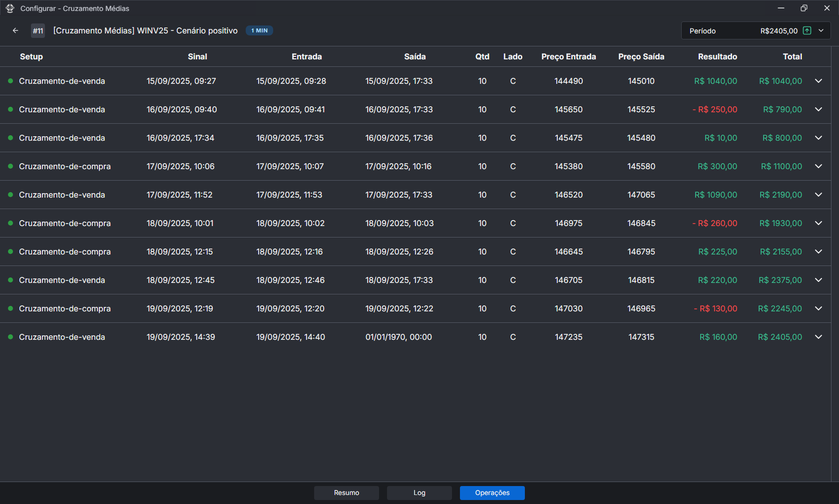839x504 pixels.
Task: Click green status dot of 15/09 09:27 operation
Action: point(10,81)
